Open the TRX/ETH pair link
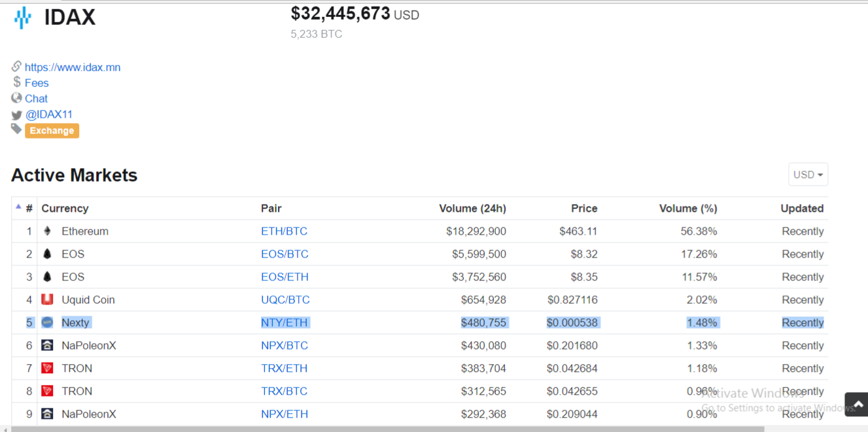Viewport: 868px width, 432px height. (284, 369)
